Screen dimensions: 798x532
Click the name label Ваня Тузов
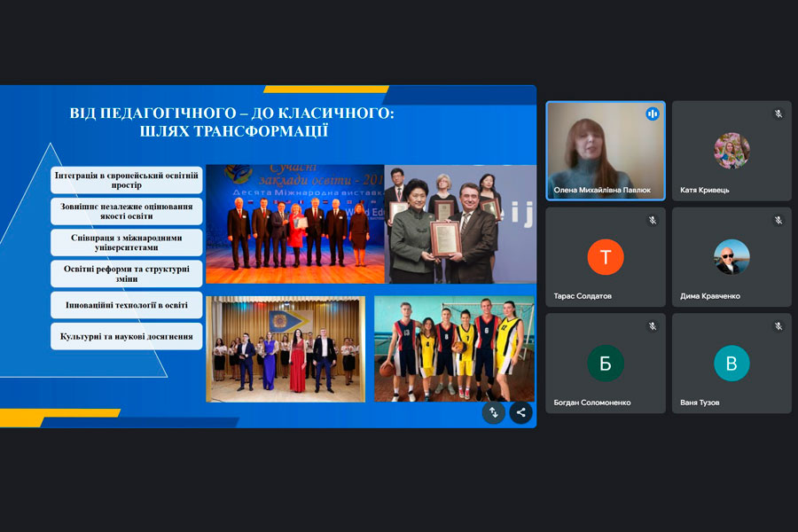pos(700,403)
